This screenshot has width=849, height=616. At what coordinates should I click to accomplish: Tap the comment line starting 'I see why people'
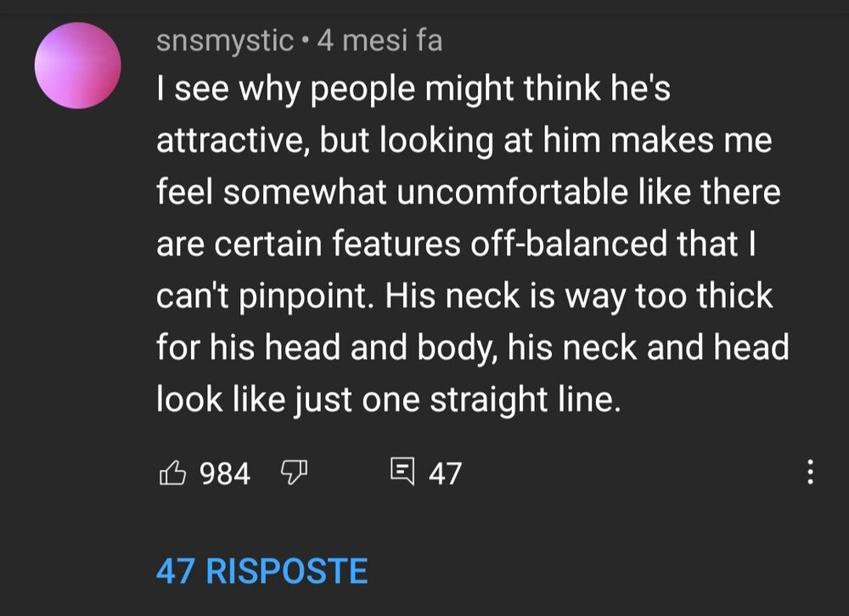(413, 89)
